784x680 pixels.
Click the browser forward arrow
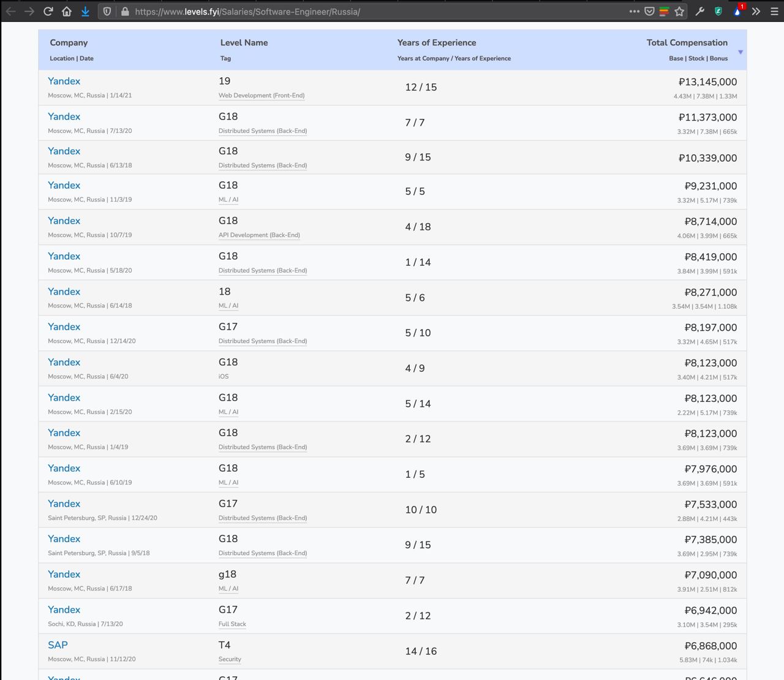[x=29, y=11]
